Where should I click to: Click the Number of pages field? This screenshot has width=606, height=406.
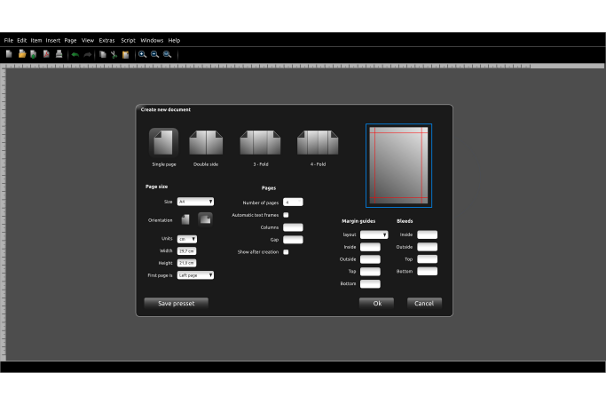tap(293, 202)
